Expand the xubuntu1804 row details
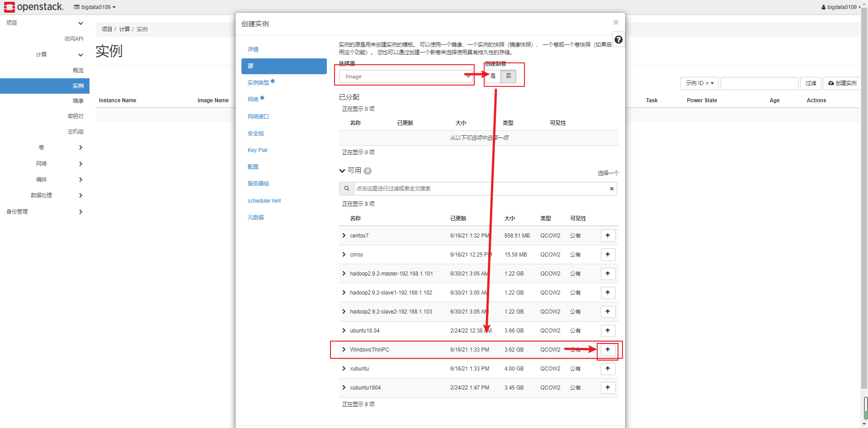This screenshot has width=868, height=428. pos(344,388)
